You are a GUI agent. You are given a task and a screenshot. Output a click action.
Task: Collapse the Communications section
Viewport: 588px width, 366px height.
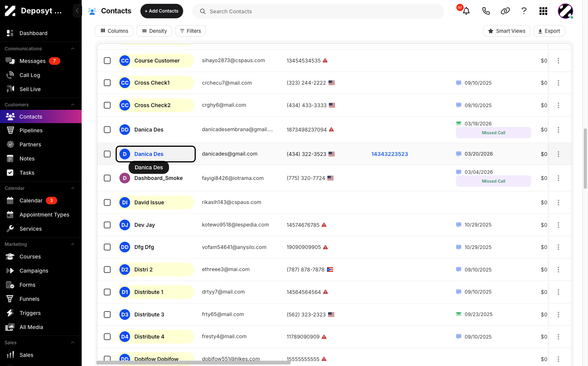[72, 49]
